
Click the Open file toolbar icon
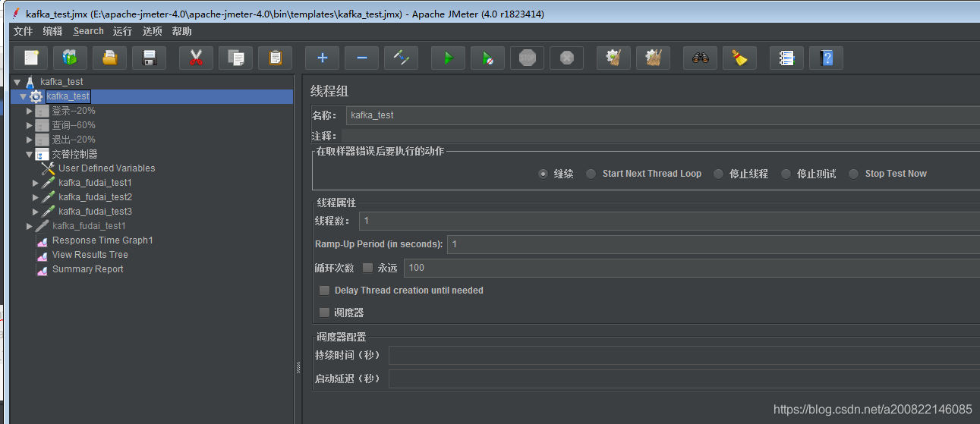pyautogui.click(x=110, y=58)
